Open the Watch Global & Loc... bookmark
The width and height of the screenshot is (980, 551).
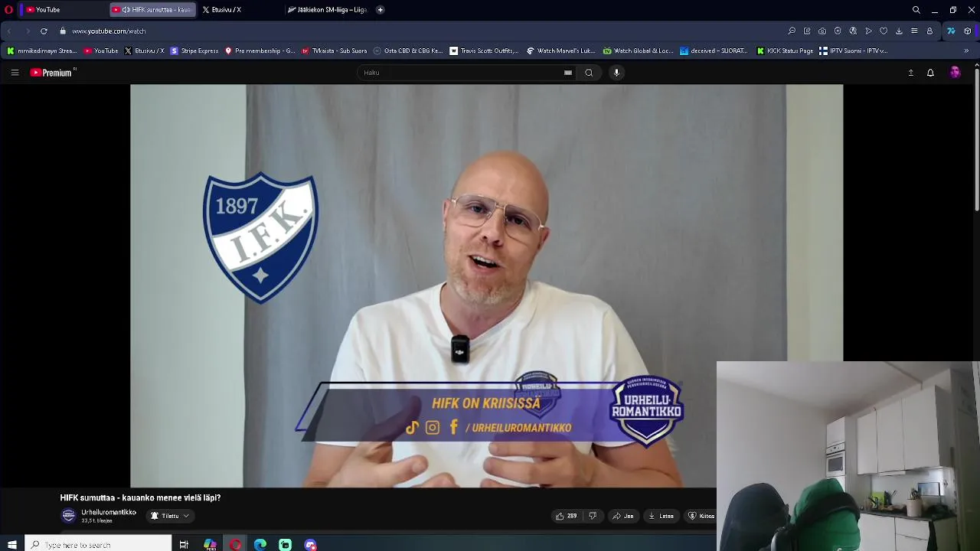click(x=638, y=51)
